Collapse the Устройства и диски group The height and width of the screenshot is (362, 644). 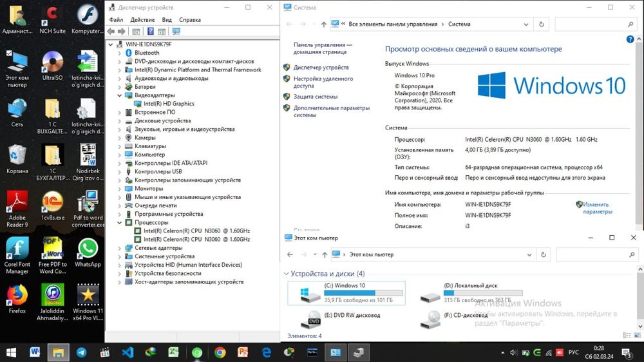287,274
